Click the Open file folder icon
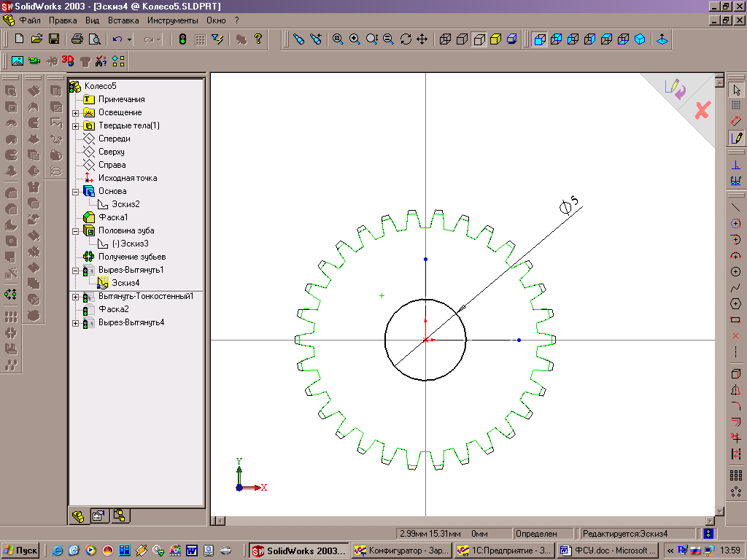747x560 pixels. (36, 39)
